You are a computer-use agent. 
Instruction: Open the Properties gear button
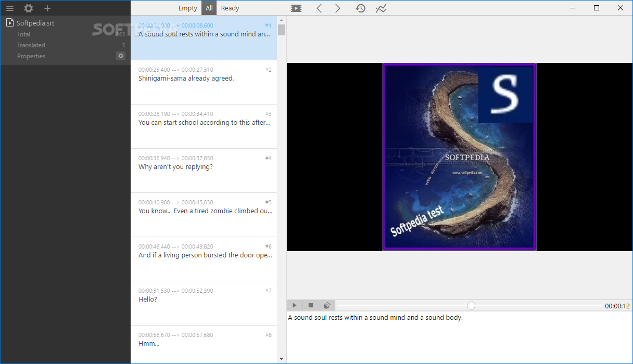point(121,56)
